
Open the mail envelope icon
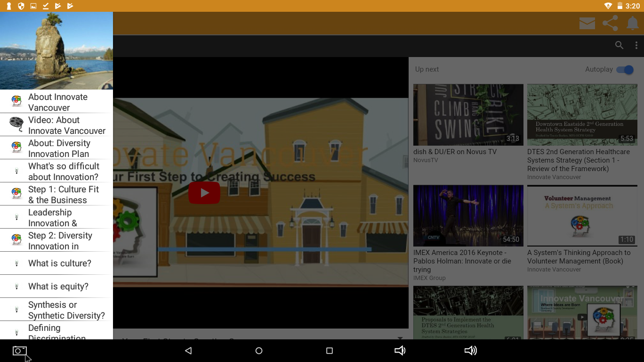point(587,23)
